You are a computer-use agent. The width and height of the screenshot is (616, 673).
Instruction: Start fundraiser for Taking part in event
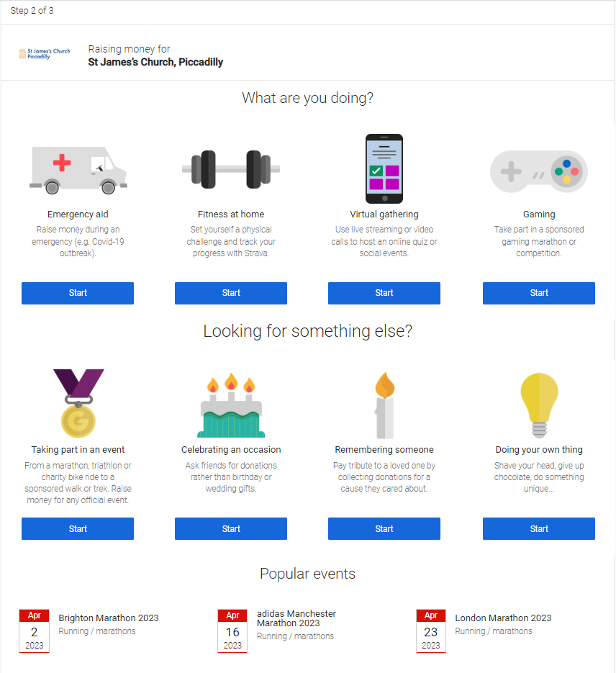coord(78,529)
